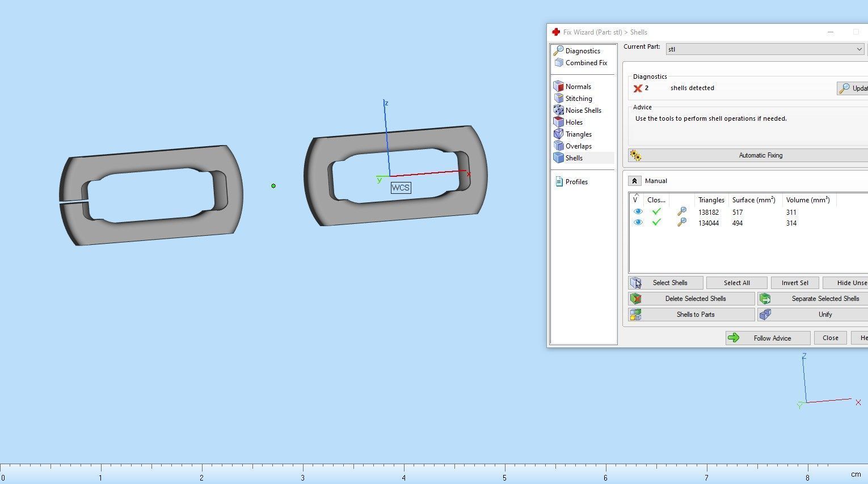Viewport: 868px width, 484px height.
Task: Click the Select Shells button
Action: coord(666,283)
